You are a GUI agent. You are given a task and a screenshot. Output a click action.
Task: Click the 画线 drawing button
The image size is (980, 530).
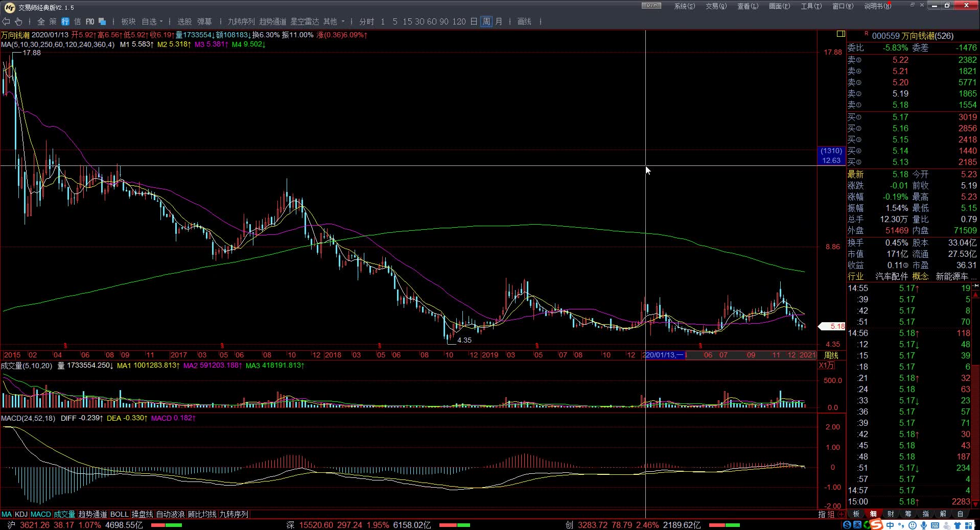(x=524, y=21)
